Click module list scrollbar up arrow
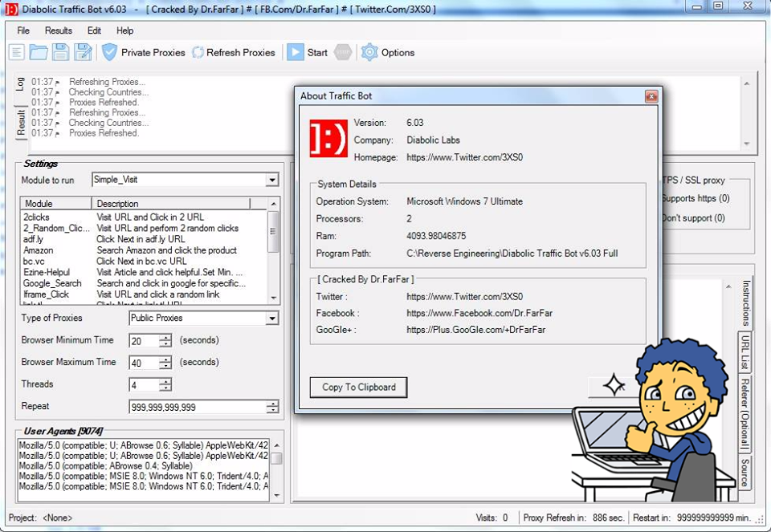 [x=273, y=203]
